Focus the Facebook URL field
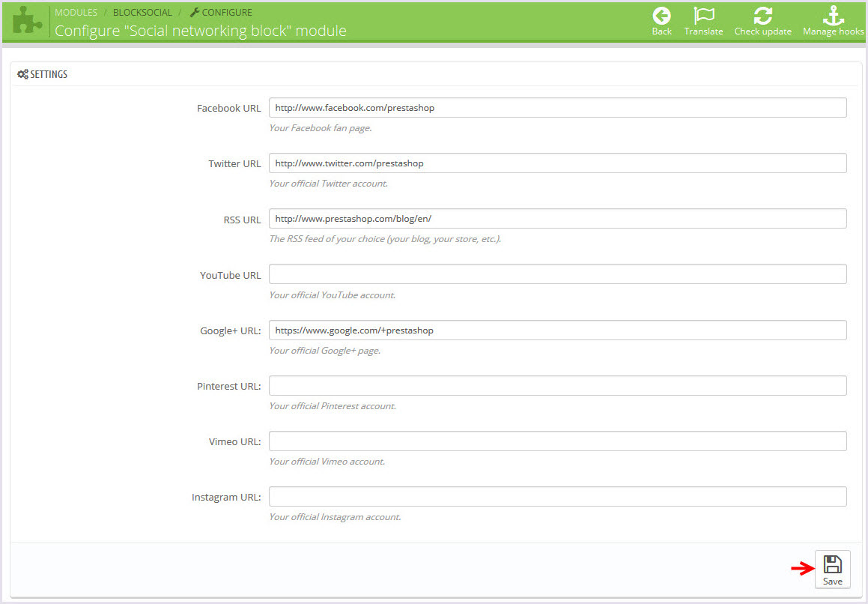Viewport: 868px width, 604px height. pyautogui.click(x=557, y=107)
